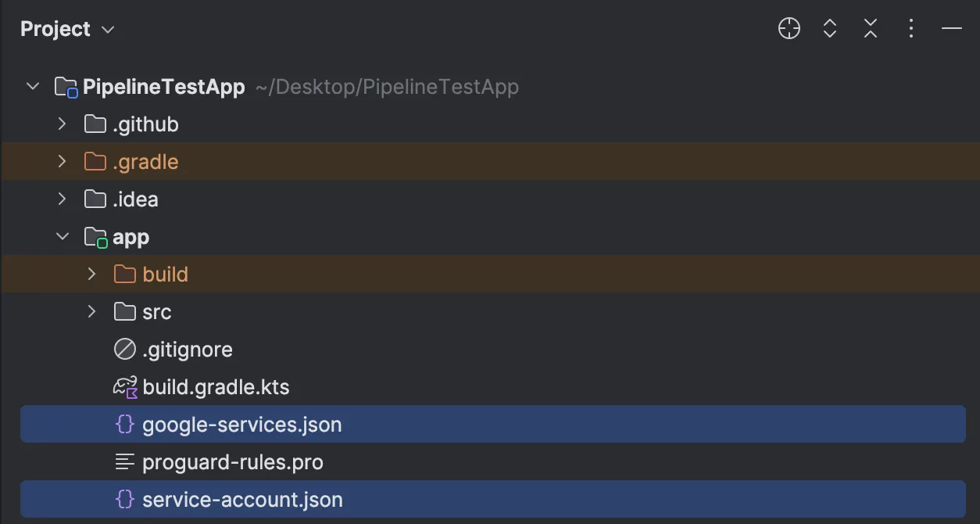Image resolution: width=980 pixels, height=524 pixels.
Task: Click the .gitignore file icon
Action: pos(125,350)
